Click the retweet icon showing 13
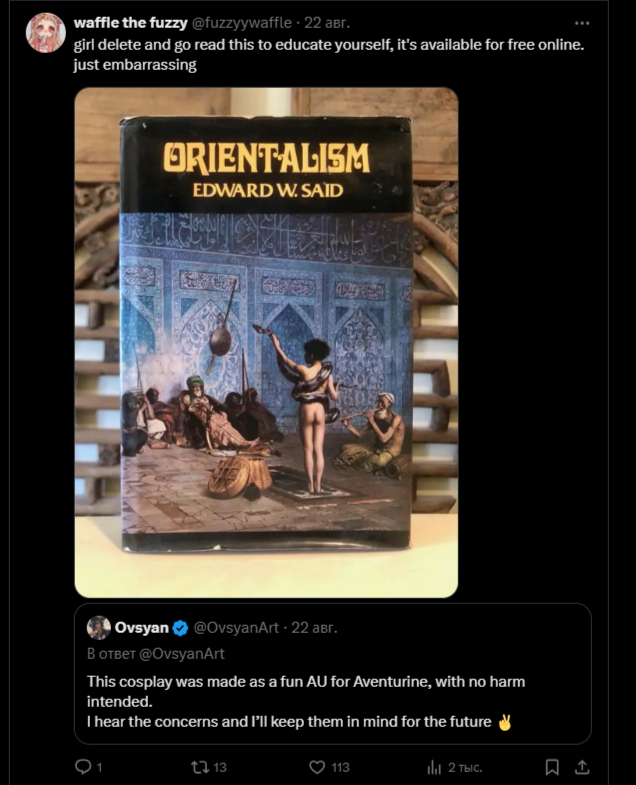 (x=199, y=766)
